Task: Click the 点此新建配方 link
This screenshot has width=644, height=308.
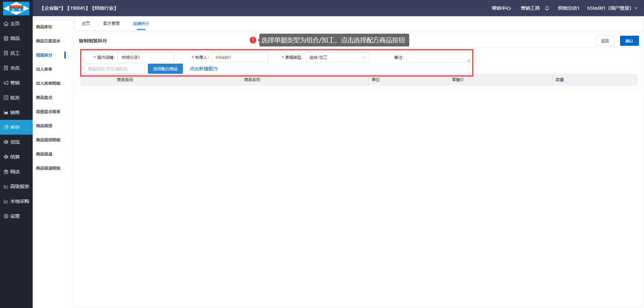Action: [x=204, y=69]
